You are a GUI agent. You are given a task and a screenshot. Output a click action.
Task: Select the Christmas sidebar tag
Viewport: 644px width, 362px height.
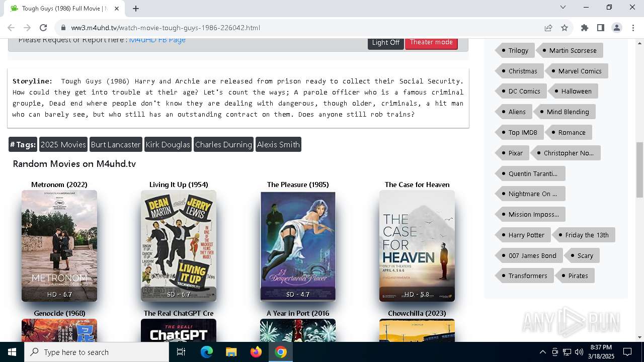pyautogui.click(x=519, y=71)
